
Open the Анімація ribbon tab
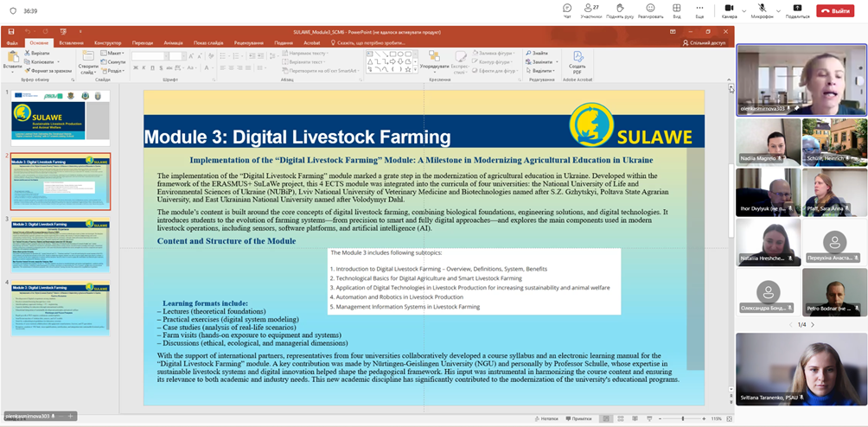pyautogui.click(x=173, y=42)
